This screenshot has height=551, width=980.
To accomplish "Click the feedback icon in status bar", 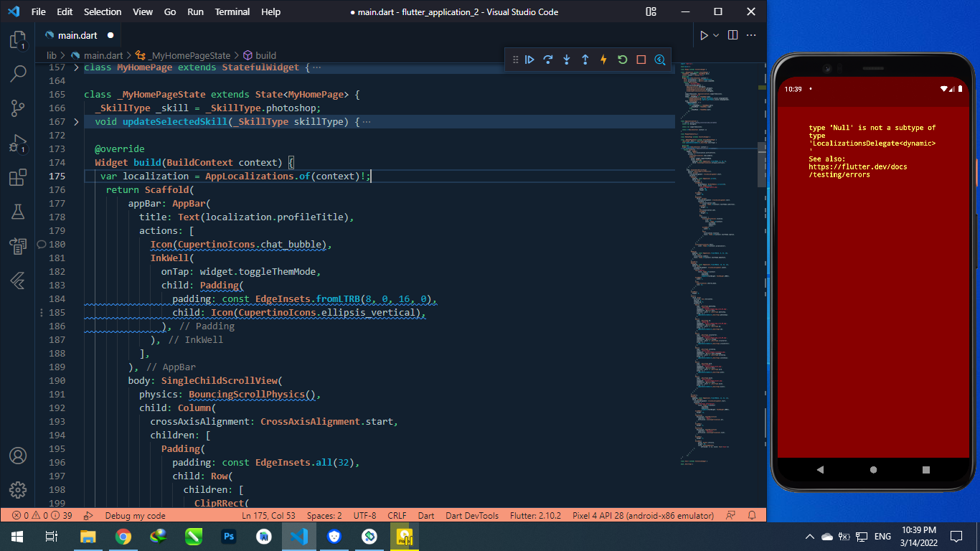I will tap(731, 515).
